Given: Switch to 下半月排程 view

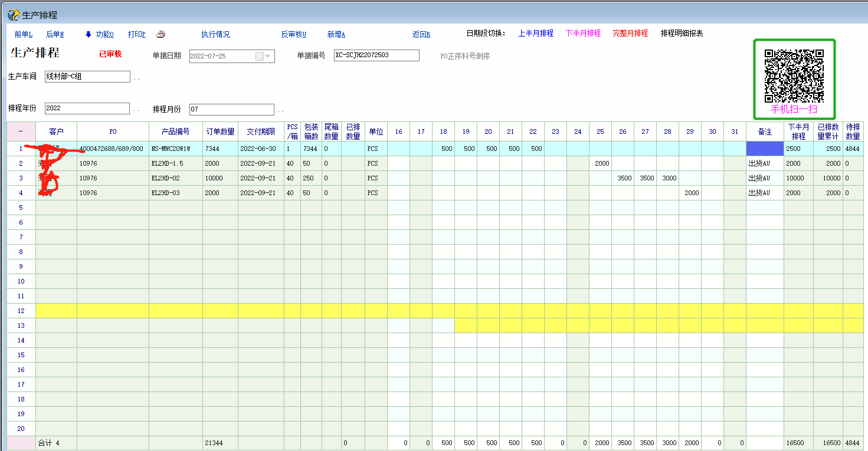Looking at the screenshot, I should 583,34.
